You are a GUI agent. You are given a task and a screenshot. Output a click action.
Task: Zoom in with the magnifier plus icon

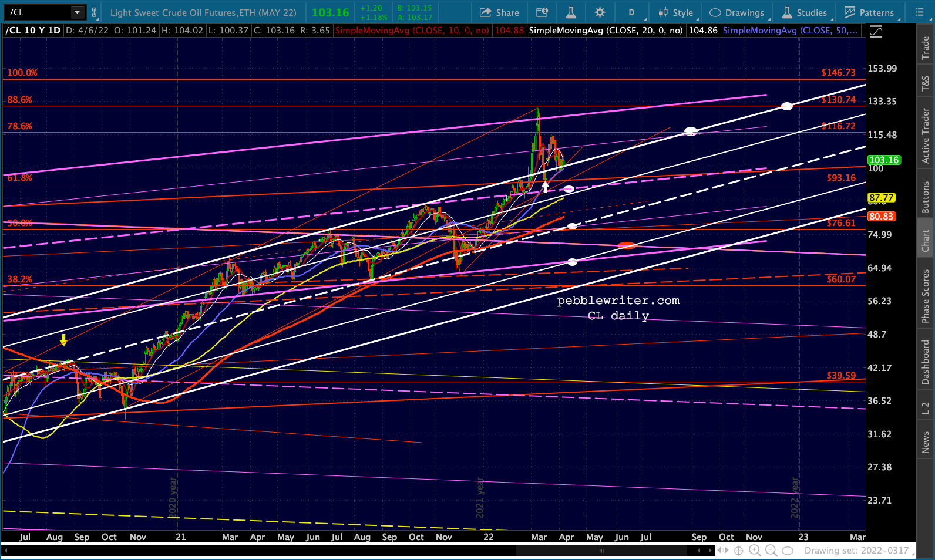coord(755,551)
